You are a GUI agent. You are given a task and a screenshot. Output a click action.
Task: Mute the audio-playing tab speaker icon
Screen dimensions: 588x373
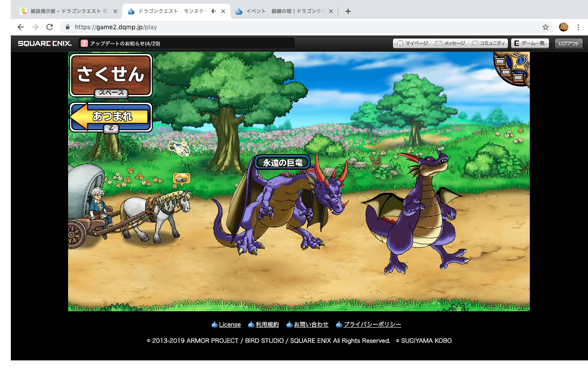tap(213, 11)
